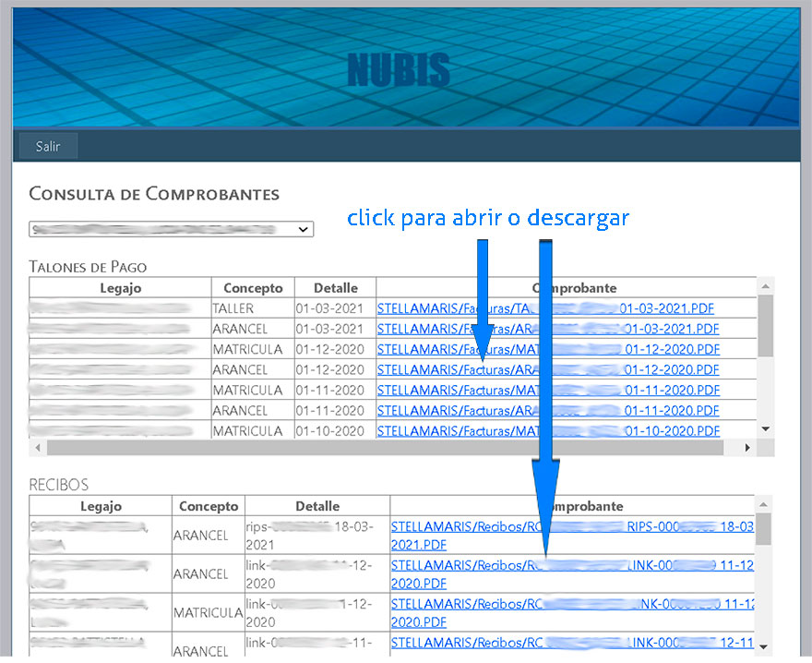
Task: Click the TALLER concept cell
Action: coord(253,308)
